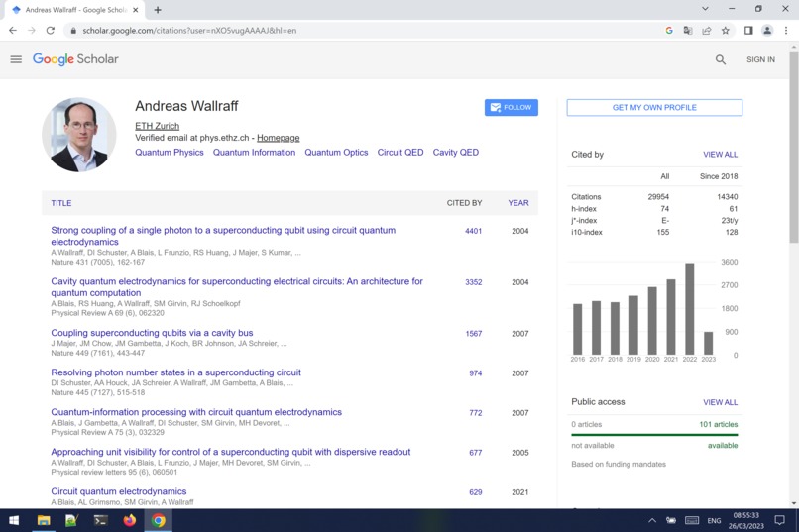Click the 677 citation count
The width and height of the screenshot is (799, 532).
click(x=476, y=453)
